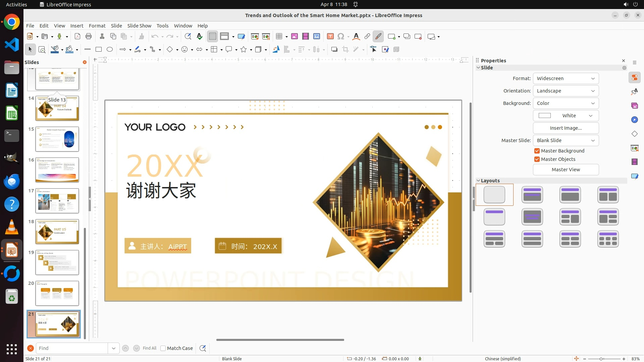Select the Rectangle drawing tool

coord(99,50)
